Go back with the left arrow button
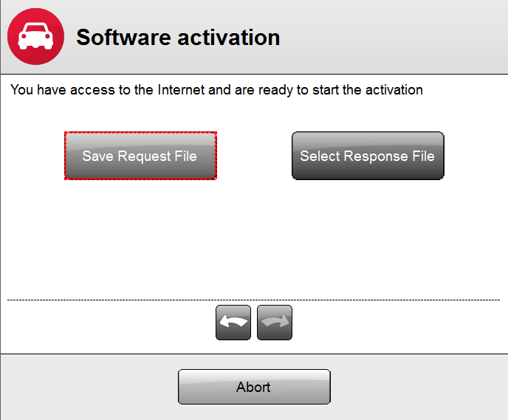508x420 pixels. tap(233, 323)
